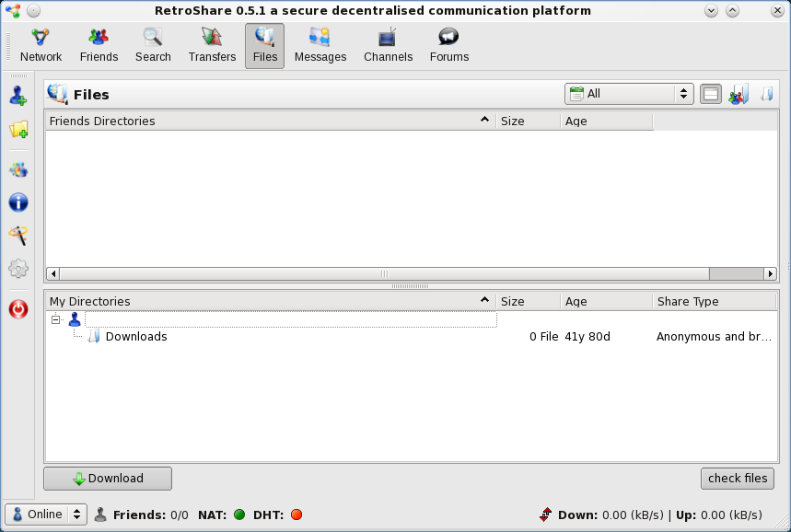This screenshot has height=532, width=791.
Task: Open the Friends page
Action: tap(99, 46)
